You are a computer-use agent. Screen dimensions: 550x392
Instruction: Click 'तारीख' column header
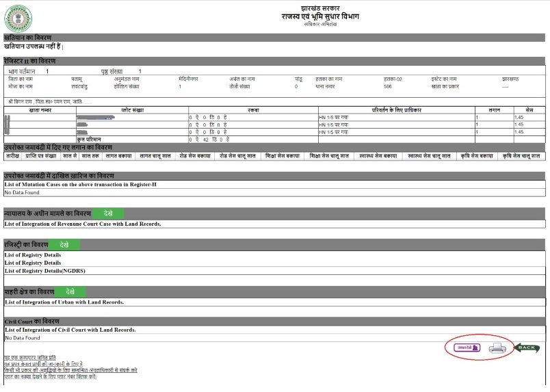click(12, 156)
